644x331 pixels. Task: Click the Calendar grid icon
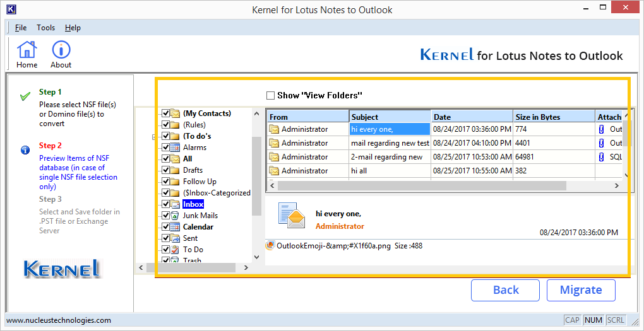(x=176, y=227)
